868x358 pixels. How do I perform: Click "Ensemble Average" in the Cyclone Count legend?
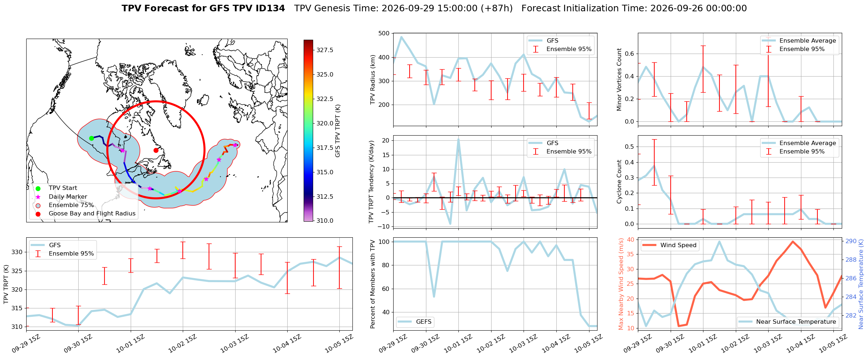[808, 143]
